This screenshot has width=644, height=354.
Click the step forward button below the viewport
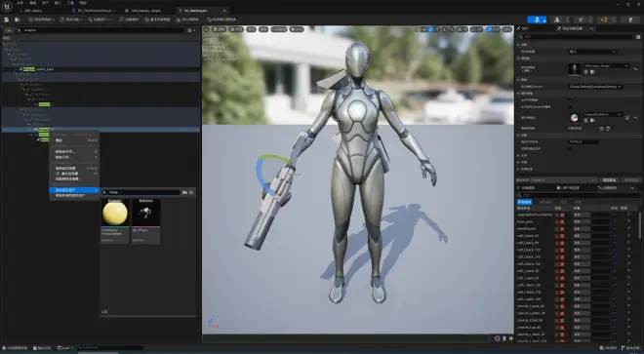pyautogui.click(x=511, y=338)
